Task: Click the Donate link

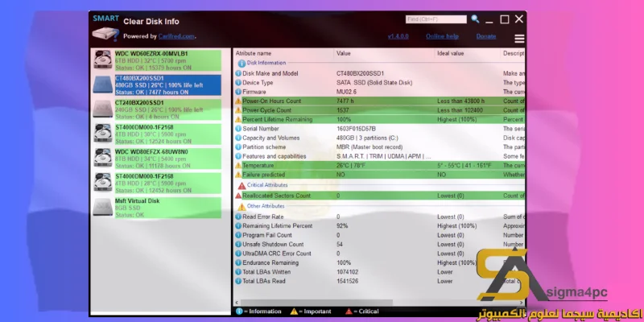Action: click(486, 36)
